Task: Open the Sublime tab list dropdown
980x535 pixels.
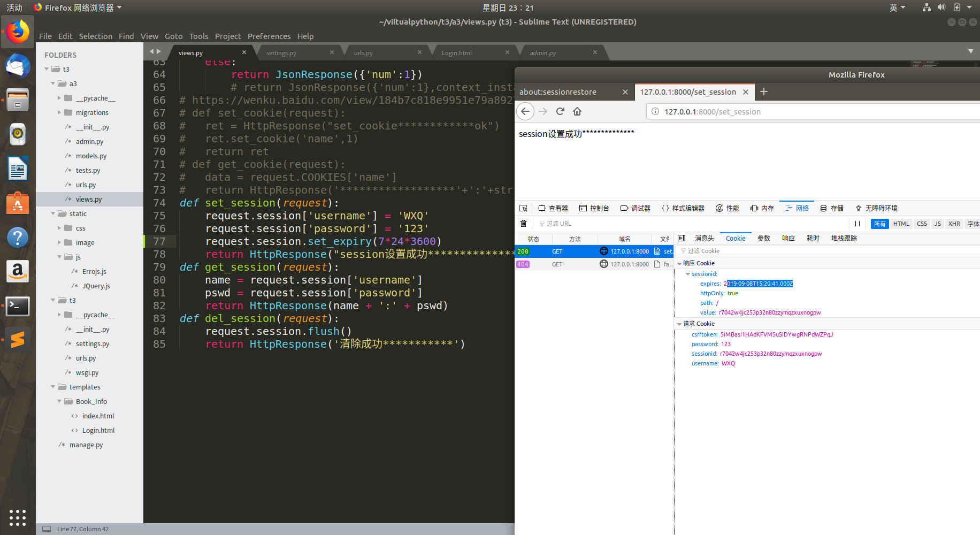Action: click(970, 51)
